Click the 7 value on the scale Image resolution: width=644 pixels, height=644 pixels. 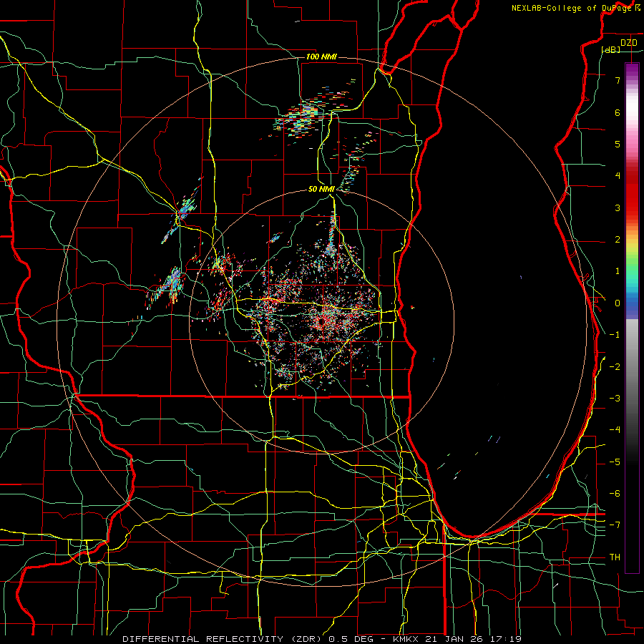[618, 80]
